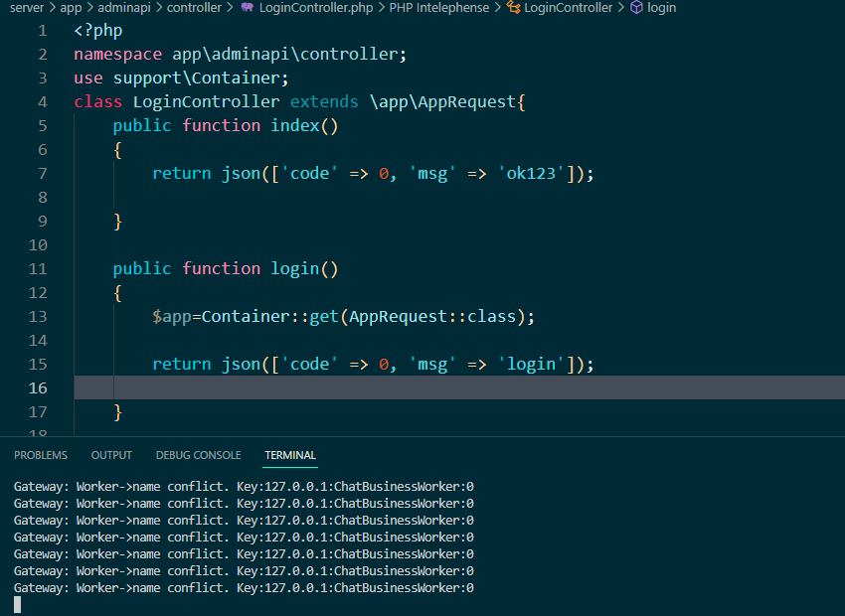Click the 'namespace' keyword on line 2
This screenshot has width=845, height=616.
[x=117, y=55]
